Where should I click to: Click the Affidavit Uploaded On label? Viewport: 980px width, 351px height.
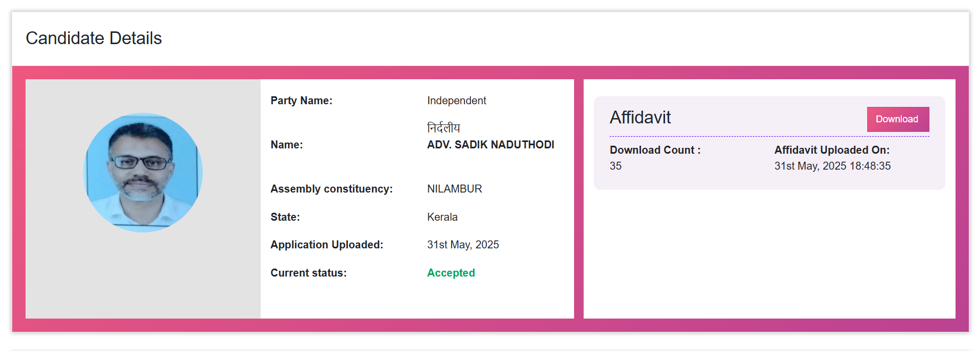832,150
